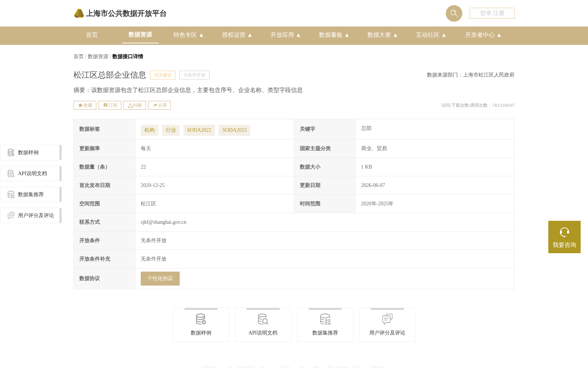Click page title 松江区总部企业信息
Screen dimensions: 588x368
(x=110, y=75)
